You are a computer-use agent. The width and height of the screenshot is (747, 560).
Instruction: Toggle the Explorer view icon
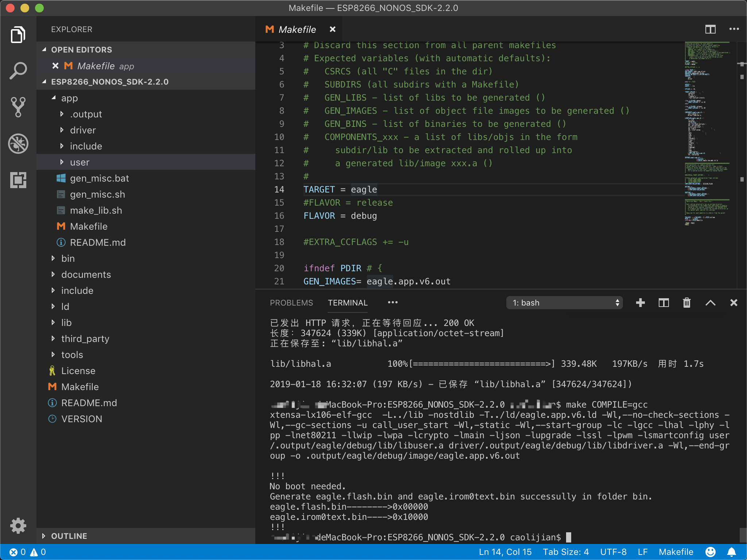(18, 35)
